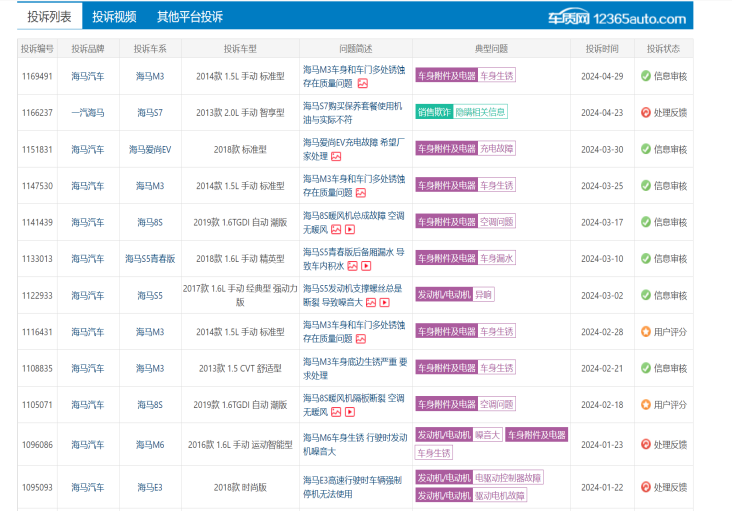Click the 车质网 12365auto.com logo

(631, 17)
